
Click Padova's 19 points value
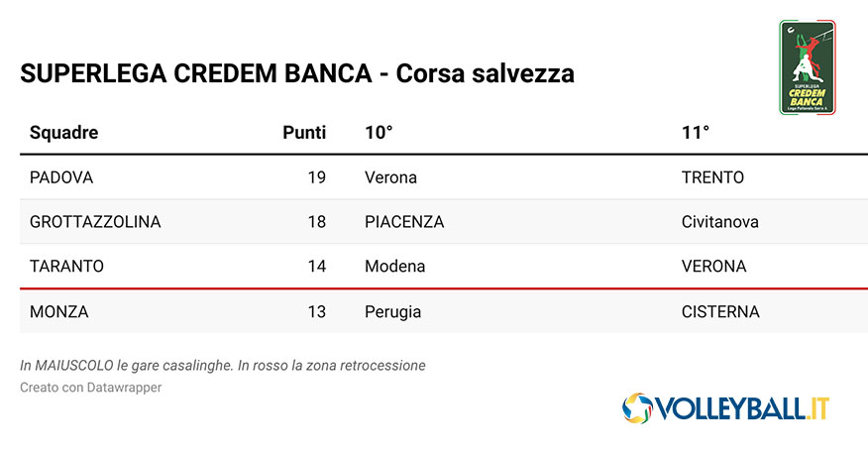(317, 177)
